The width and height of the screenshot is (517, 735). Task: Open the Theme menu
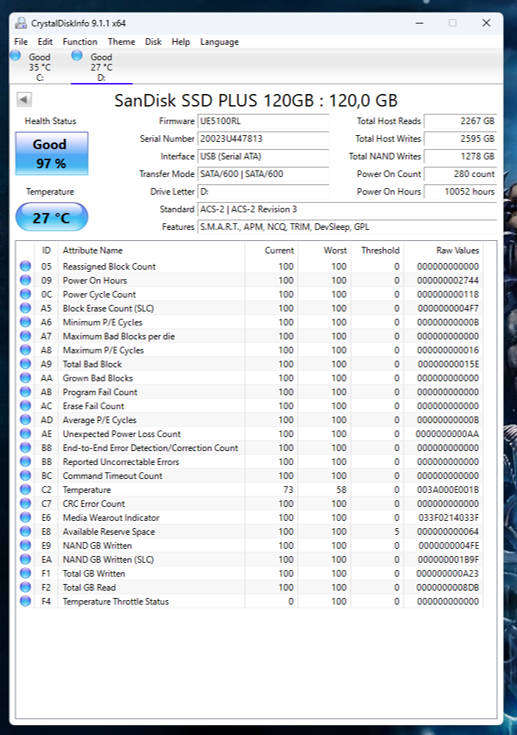pos(121,42)
